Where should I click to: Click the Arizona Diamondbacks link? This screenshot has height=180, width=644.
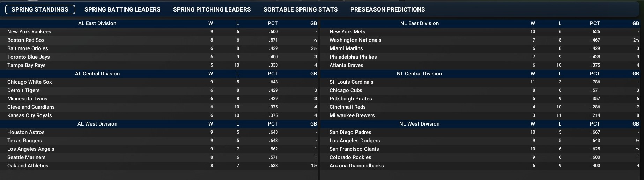[356, 166]
